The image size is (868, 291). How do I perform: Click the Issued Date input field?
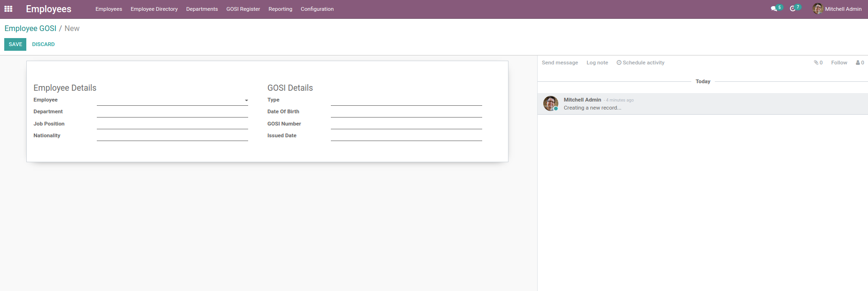click(x=407, y=135)
